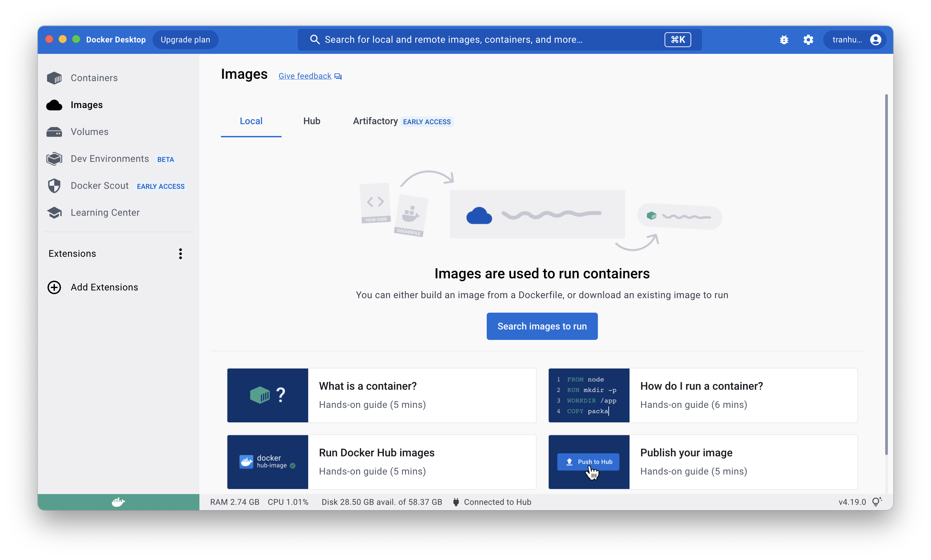The image size is (931, 560).
Task: Open the Learning Center
Action: (105, 212)
